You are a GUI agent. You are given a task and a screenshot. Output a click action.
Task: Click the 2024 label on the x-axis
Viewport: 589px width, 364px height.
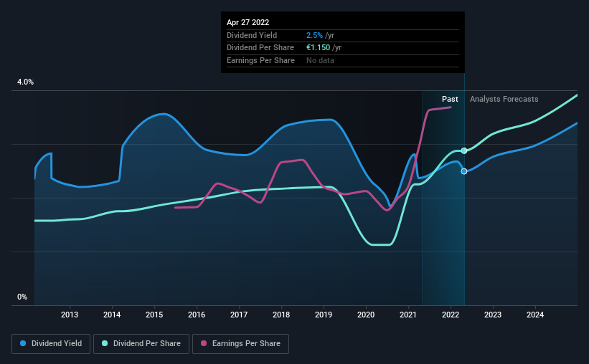(535, 315)
